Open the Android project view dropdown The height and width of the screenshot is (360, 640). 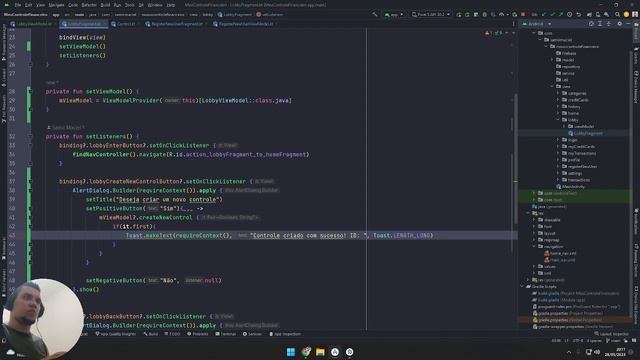click(x=538, y=24)
